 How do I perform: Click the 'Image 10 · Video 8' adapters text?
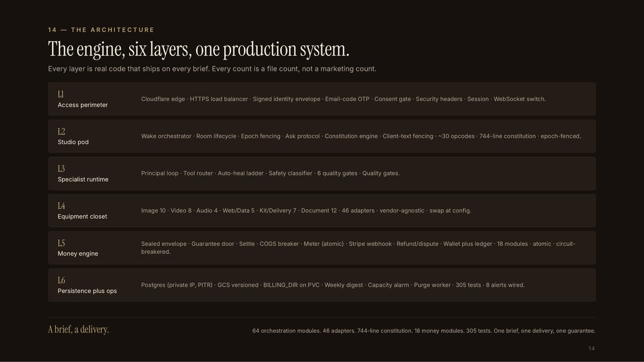pos(166,210)
